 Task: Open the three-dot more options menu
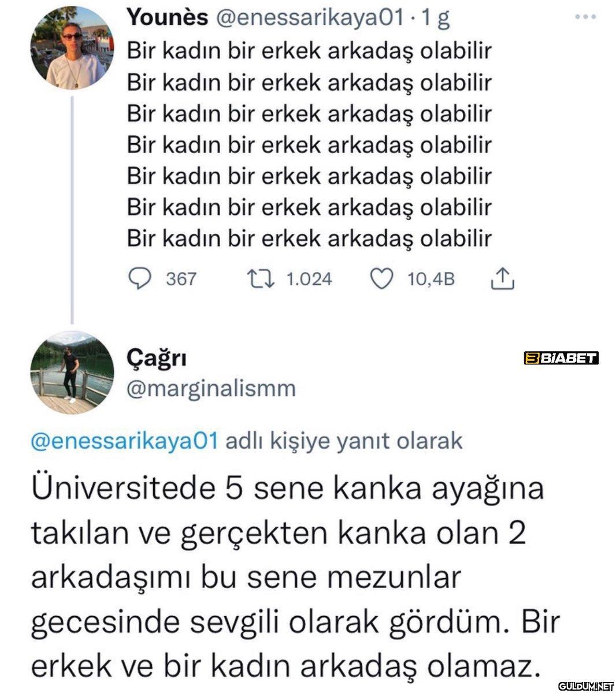[x=585, y=17]
